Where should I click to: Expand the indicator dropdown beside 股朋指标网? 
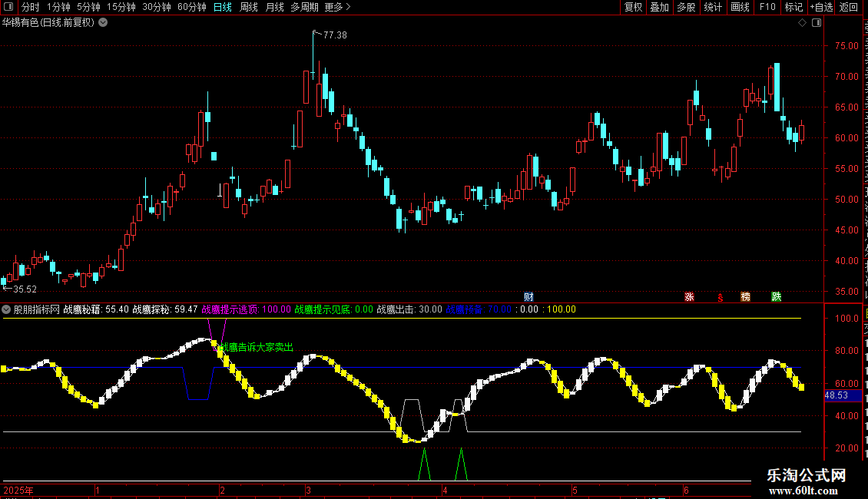tap(6, 309)
